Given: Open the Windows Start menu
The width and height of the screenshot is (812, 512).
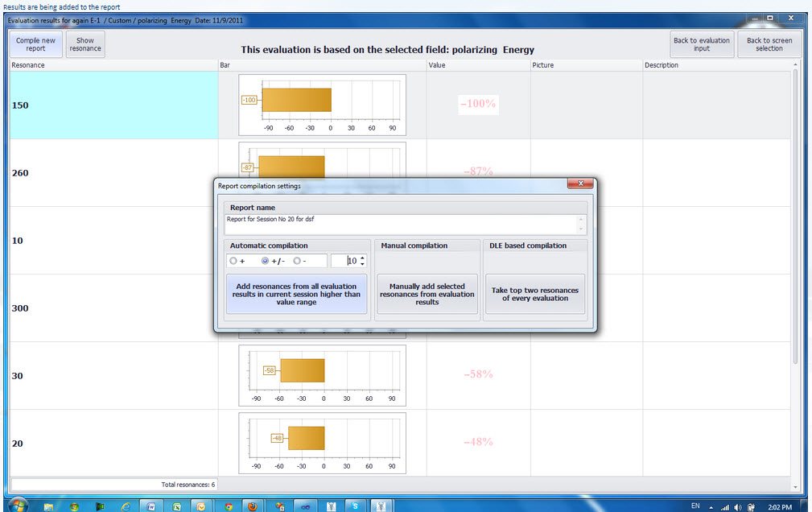Looking at the screenshot, I should [16, 506].
